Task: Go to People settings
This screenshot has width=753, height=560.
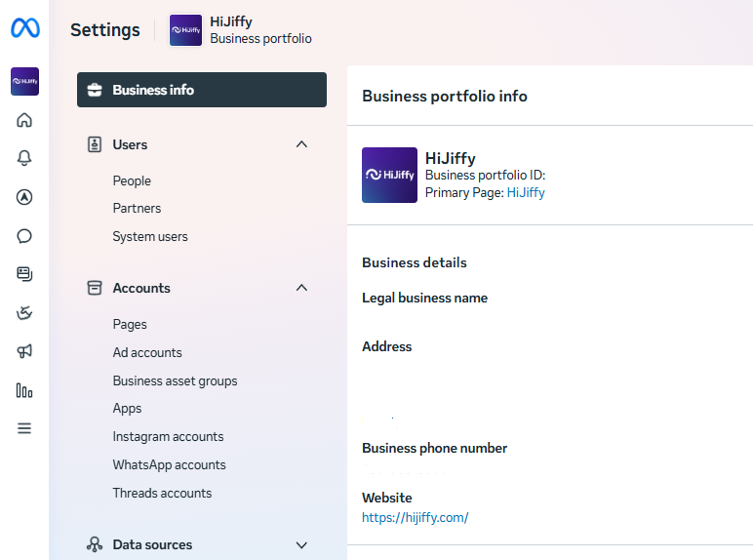Action: pyautogui.click(x=132, y=180)
